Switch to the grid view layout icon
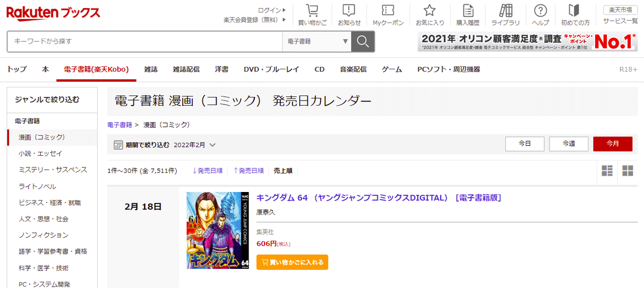The image size is (644, 288). point(627,171)
